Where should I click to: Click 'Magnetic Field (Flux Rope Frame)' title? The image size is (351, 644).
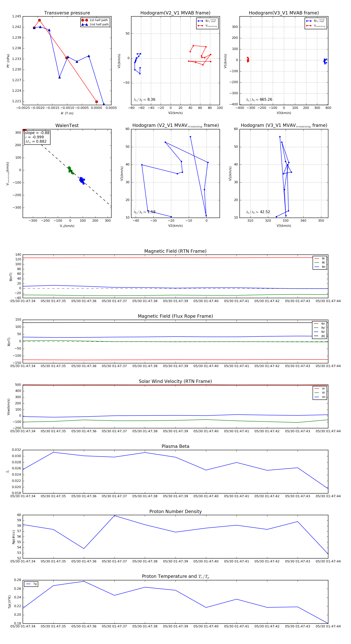[175, 316]
